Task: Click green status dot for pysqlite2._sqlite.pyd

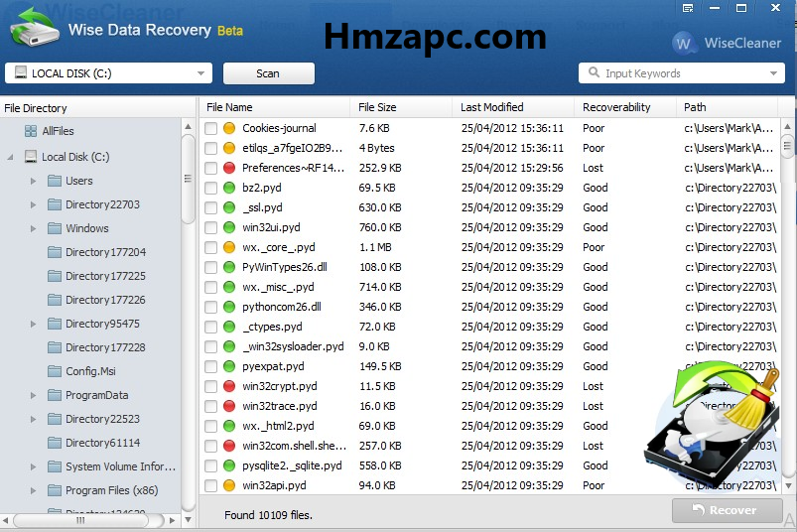Action: point(229,465)
